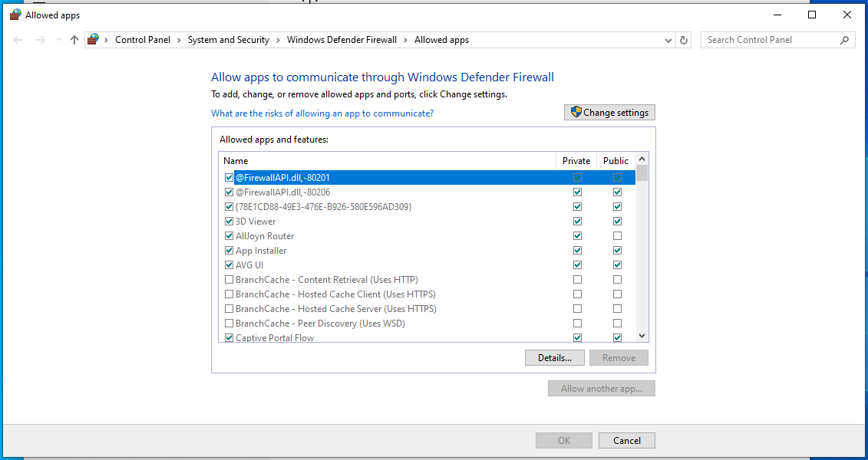
Task: Click the Details... button
Action: (x=555, y=358)
